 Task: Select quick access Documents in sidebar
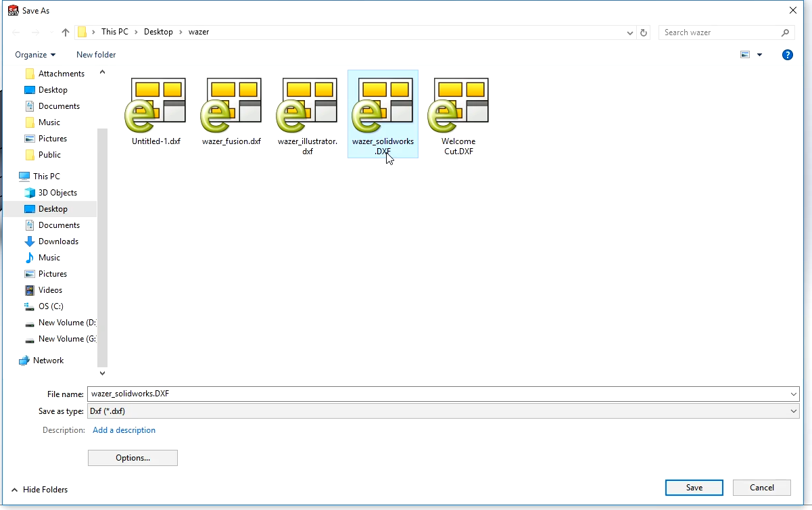[x=52, y=106]
